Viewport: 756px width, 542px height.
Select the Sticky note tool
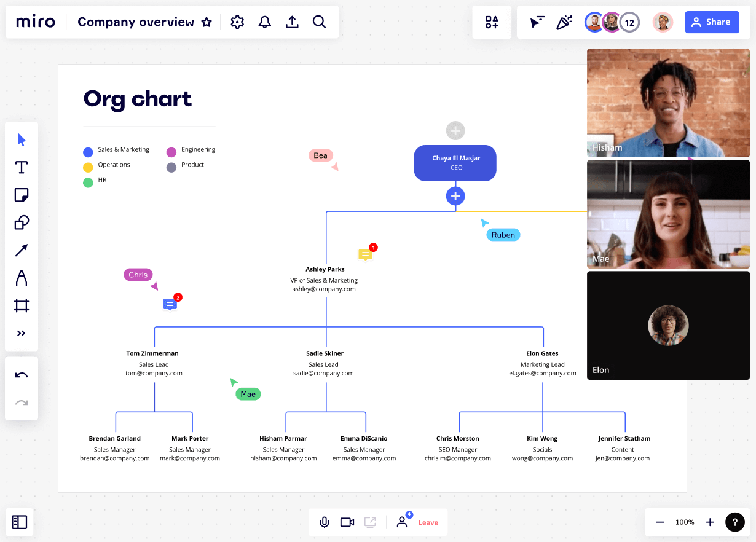tap(22, 195)
